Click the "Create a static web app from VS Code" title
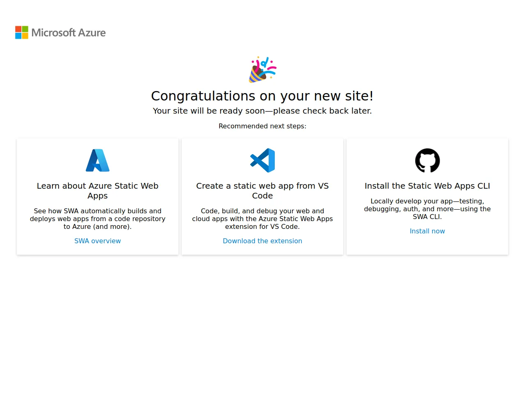 262,191
